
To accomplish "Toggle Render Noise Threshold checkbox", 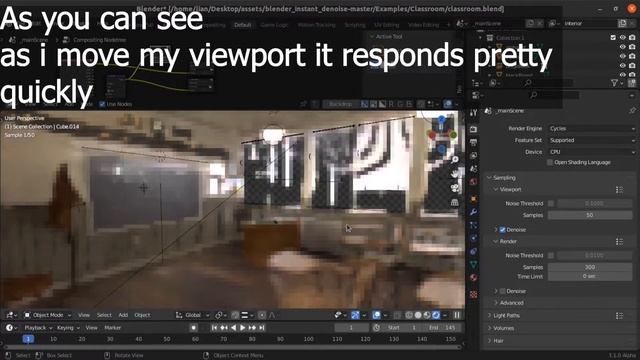I will (551, 256).
